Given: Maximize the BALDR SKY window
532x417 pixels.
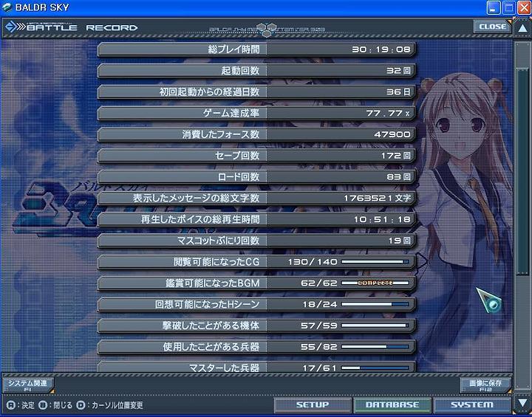Looking at the screenshot, I should (x=508, y=7).
